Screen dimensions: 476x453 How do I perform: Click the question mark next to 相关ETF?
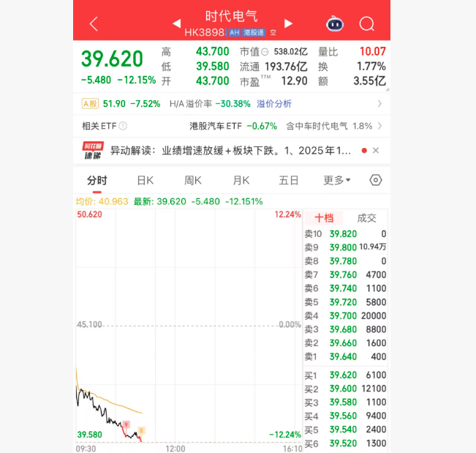click(123, 126)
